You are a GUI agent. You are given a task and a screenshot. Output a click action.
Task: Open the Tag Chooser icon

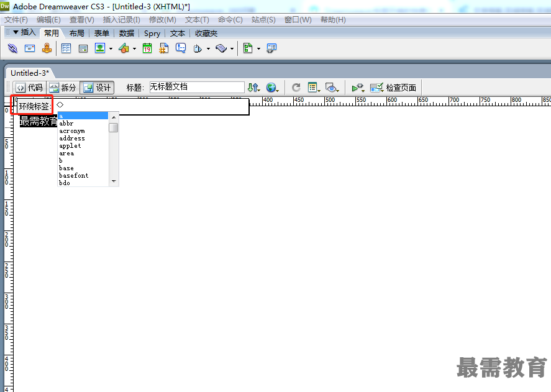[271, 48]
